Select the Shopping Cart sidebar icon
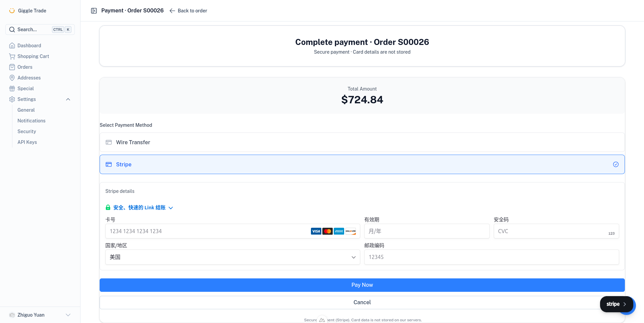The height and width of the screenshot is (323, 644). [12, 56]
